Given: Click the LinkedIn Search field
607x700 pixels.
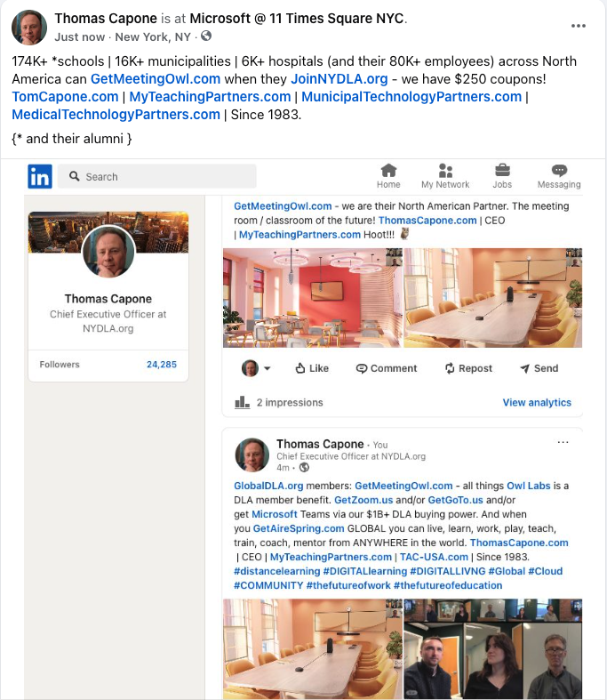Looking at the screenshot, I should click(158, 176).
